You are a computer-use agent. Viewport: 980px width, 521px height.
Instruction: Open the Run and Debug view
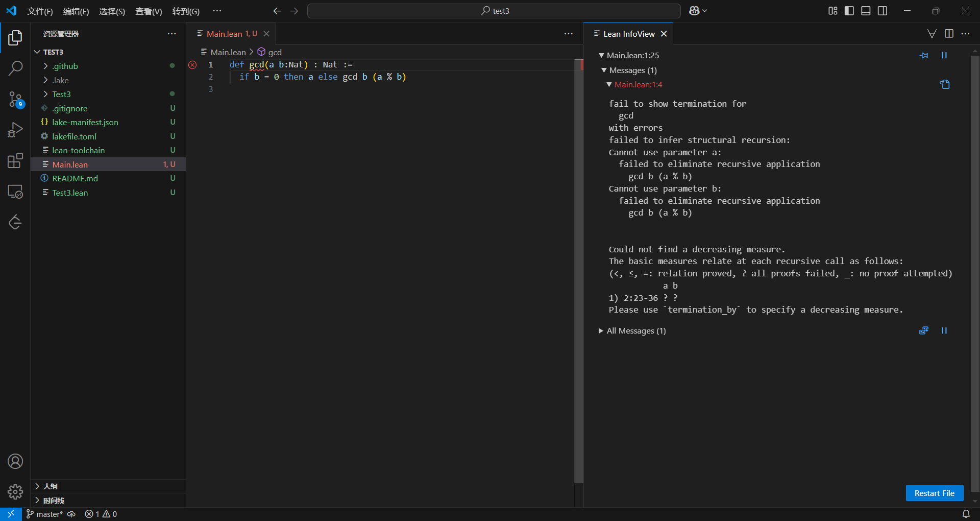tap(15, 130)
